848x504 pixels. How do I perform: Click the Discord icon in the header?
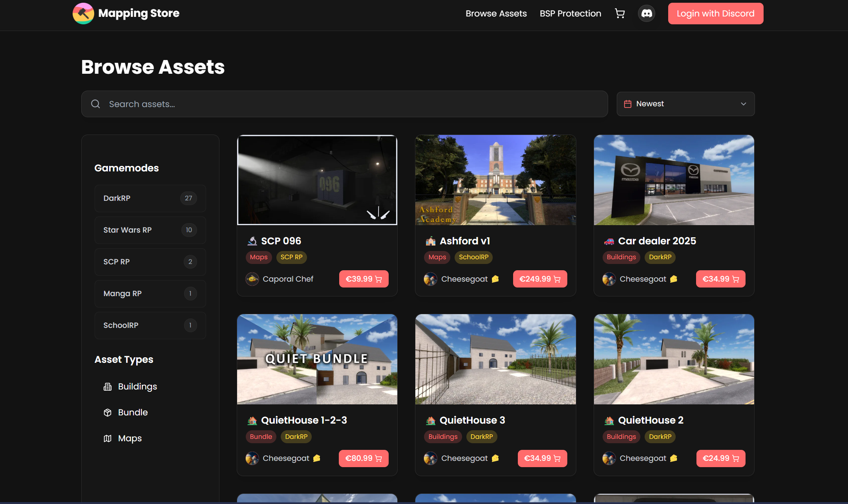point(647,14)
